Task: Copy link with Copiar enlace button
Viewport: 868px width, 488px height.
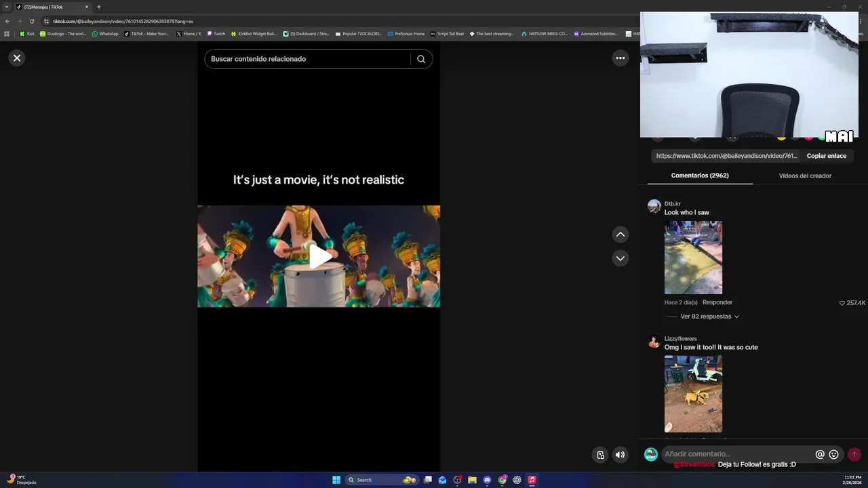Action: 826,156
